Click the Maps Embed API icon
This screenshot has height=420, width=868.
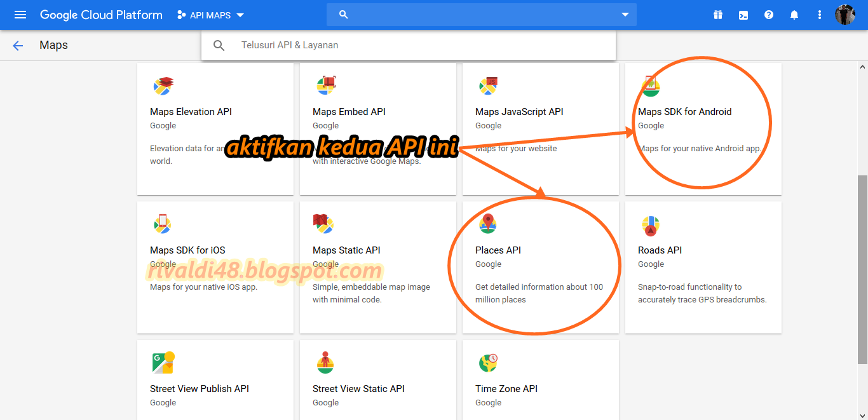326,85
